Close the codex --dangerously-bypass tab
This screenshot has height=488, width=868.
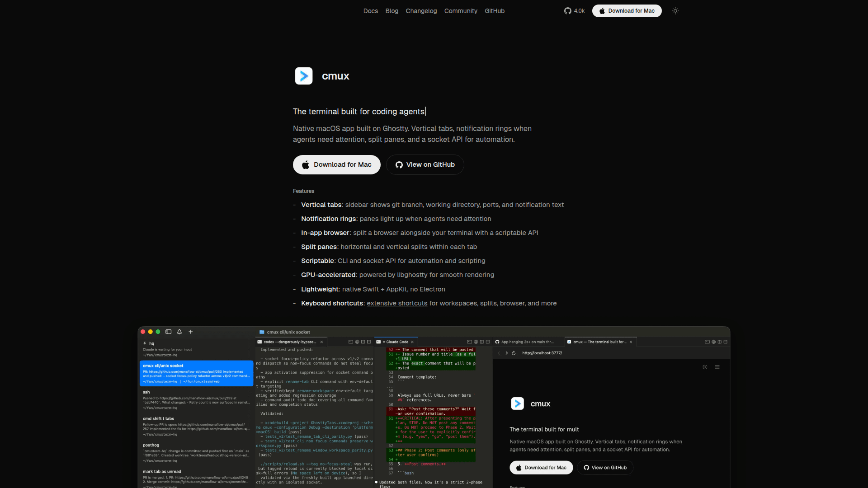pyautogui.click(x=321, y=342)
